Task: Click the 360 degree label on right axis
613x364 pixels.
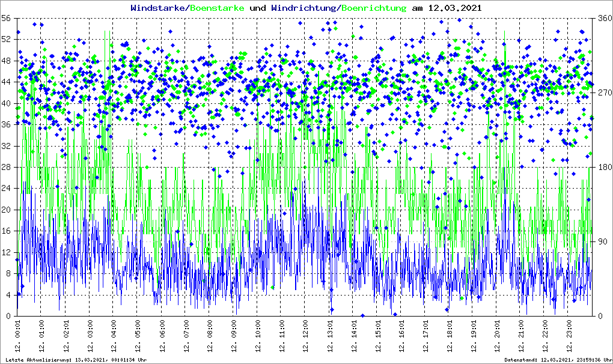Action: (x=603, y=19)
